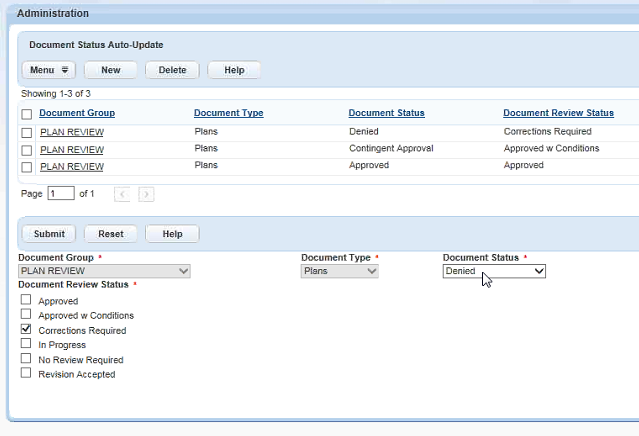Open the PLAN REVIEW link in Approved row
Image resolution: width=639 pixels, height=436 pixels.
[x=72, y=166]
